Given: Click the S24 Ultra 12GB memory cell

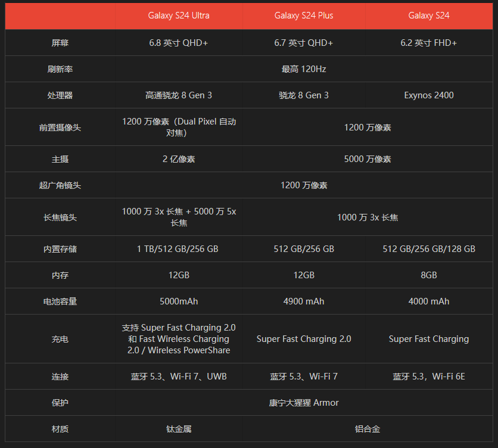Looking at the screenshot, I should click(179, 275).
